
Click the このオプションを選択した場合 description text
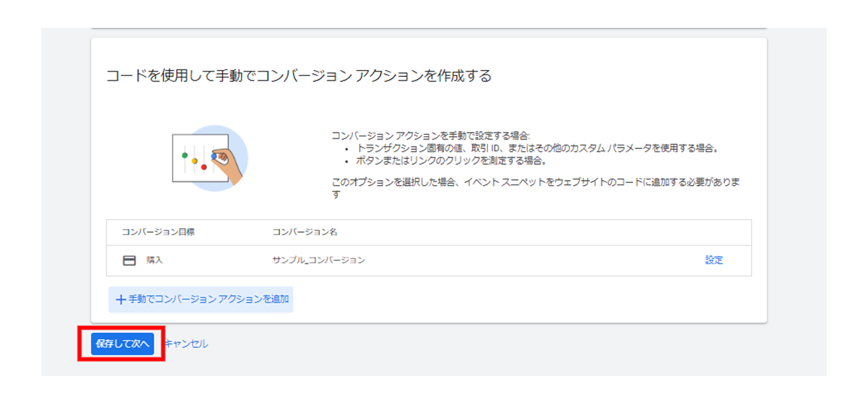(x=535, y=183)
